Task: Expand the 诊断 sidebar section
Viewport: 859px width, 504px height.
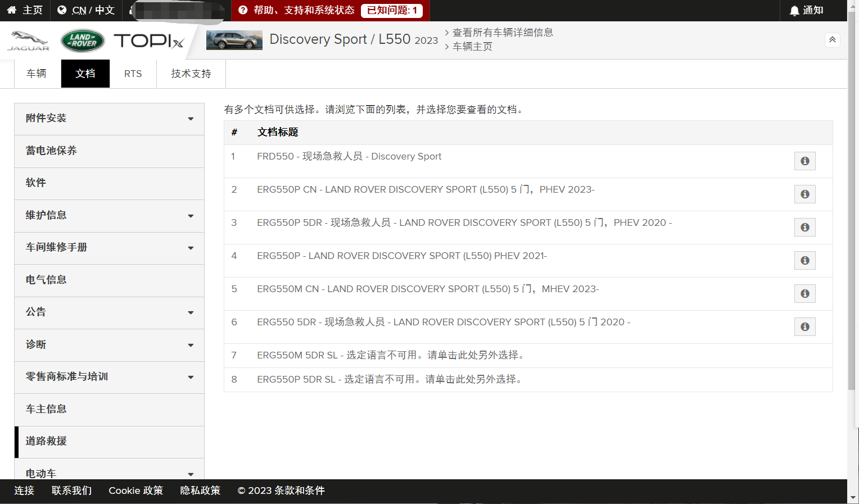Action: tap(191, 345)
